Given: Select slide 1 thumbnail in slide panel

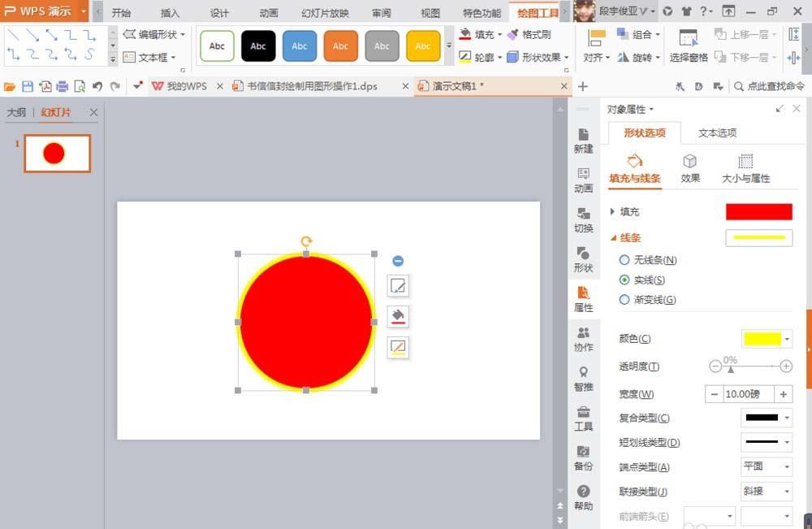Looking at the screenshot, I should pyautogui.click(x=57, y=152).
